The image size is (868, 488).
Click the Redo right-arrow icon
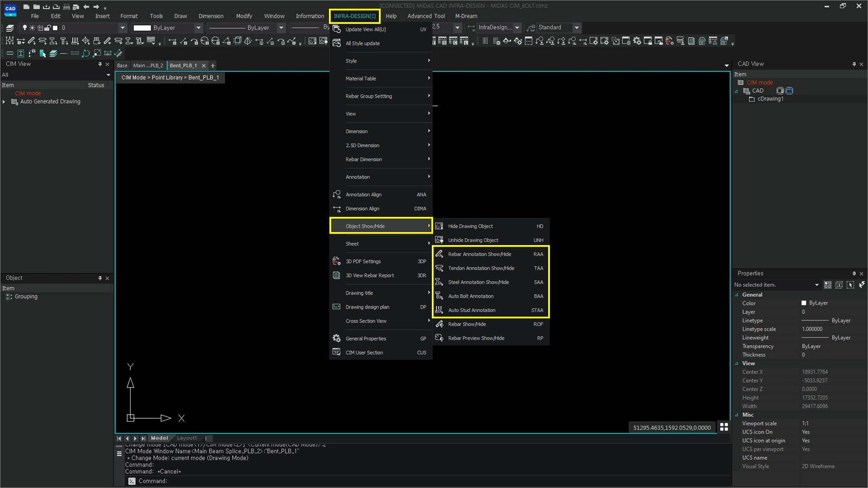96,7
